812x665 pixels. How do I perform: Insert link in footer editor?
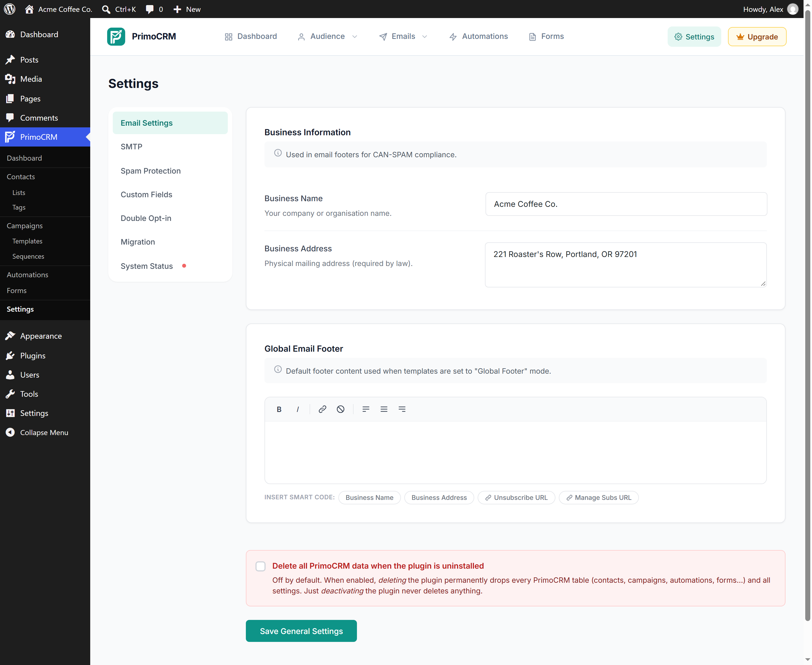coord(322,409)
